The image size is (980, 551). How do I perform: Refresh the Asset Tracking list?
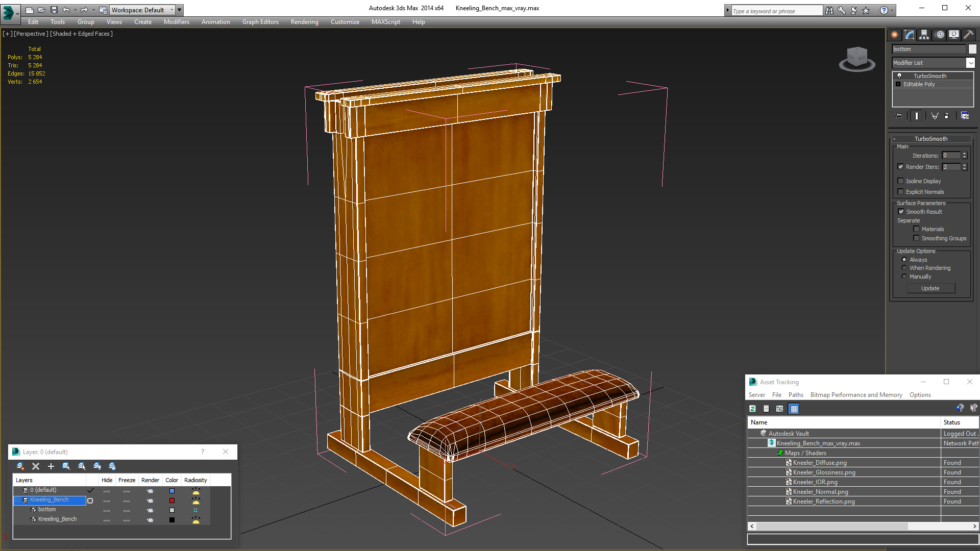coord(752,409)
